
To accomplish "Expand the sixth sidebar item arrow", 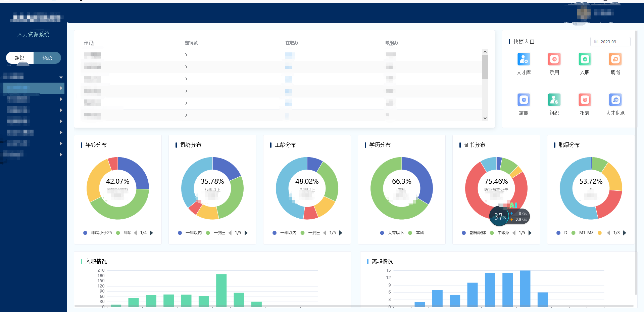I will pos(61,132).
